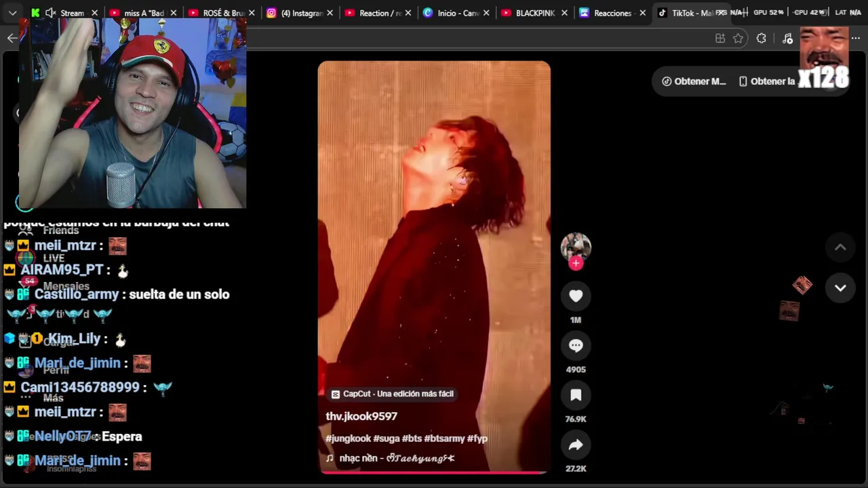
Task: Save video using the bookmark icon
Action: pyautogui.click(x=576, y=395)
